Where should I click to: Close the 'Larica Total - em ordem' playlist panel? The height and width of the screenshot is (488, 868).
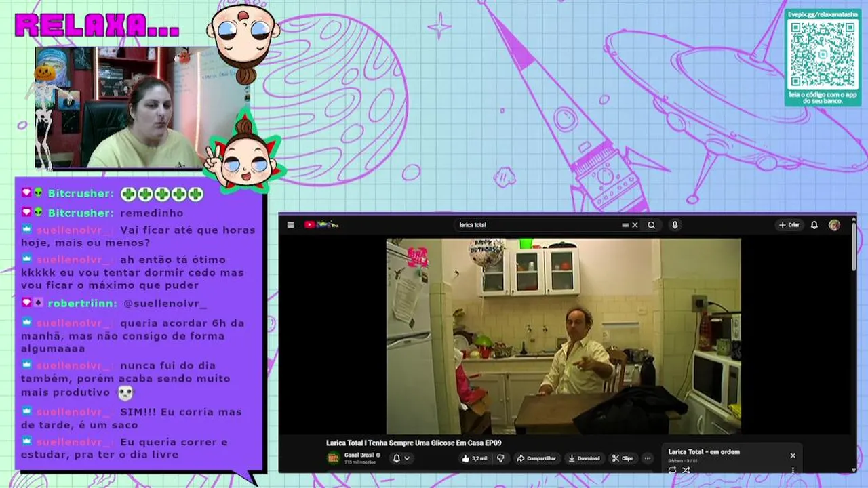pos(793,455)
